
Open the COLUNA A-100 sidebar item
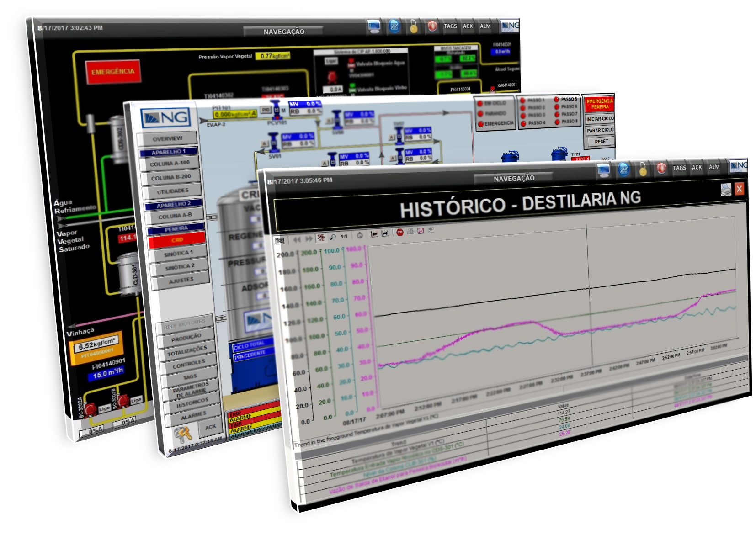click(169, 164)
